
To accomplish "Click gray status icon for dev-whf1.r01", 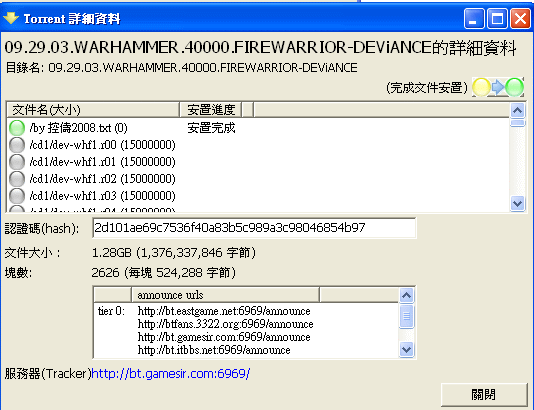I will coord(17,162).
